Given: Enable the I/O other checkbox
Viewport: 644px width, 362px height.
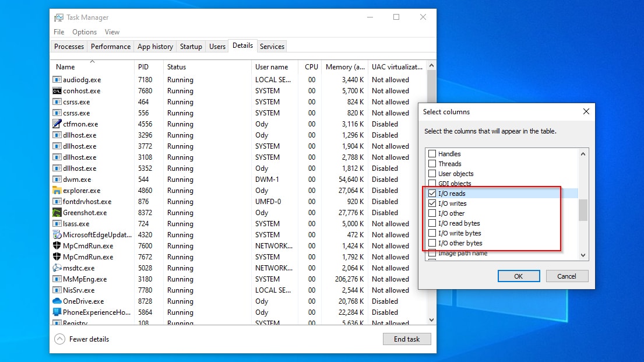Looking at the screenshot, I should point(432,213).
